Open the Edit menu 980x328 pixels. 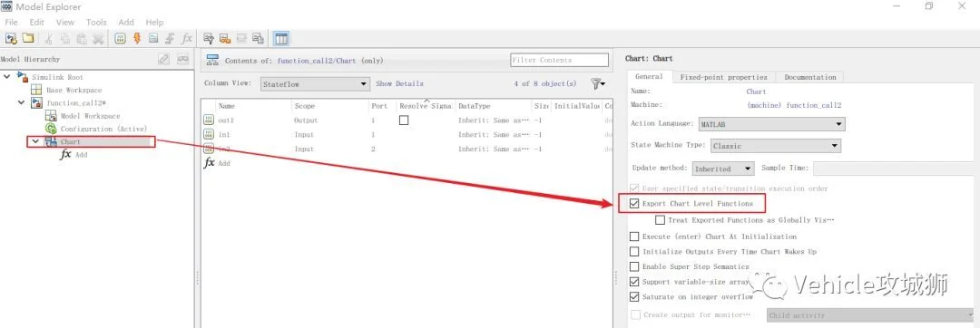coord(36,22)
